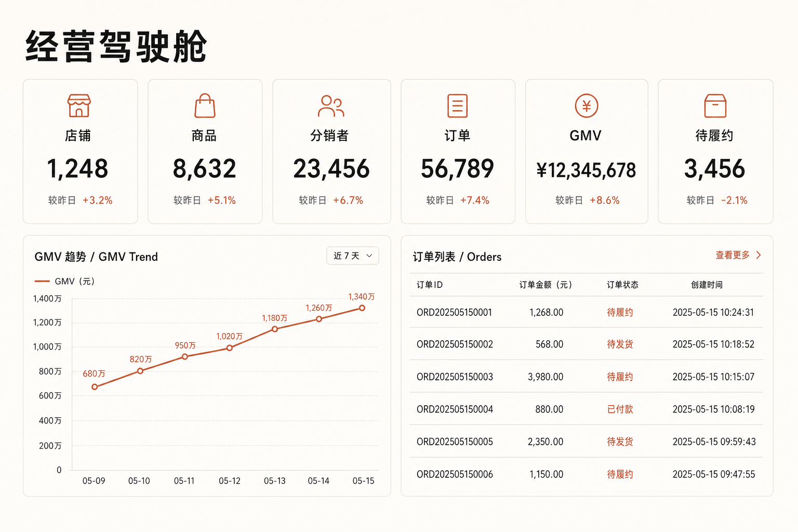Click the amount 1,268.00
798x532 pixels.
click(546, 312)
